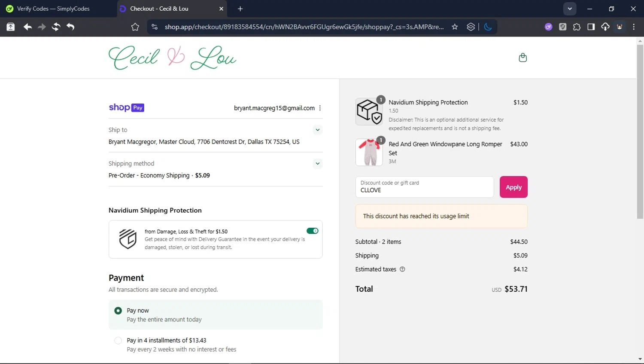Screen dimensions: 644x364
Task: Click the Red And Green Romper thumbnail
Action: tap(369, 153)
